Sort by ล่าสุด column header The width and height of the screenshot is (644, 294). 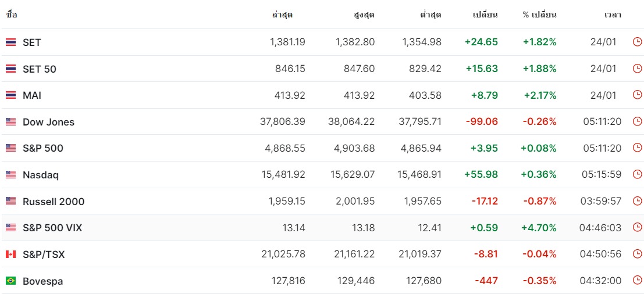click(x=282, y=15)
